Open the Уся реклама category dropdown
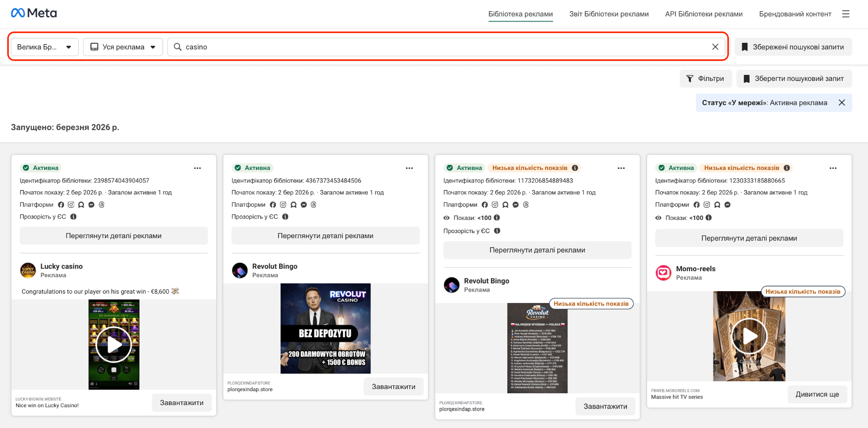The height and width of the screenshot is (428, 868). click(x=123, y=47)
